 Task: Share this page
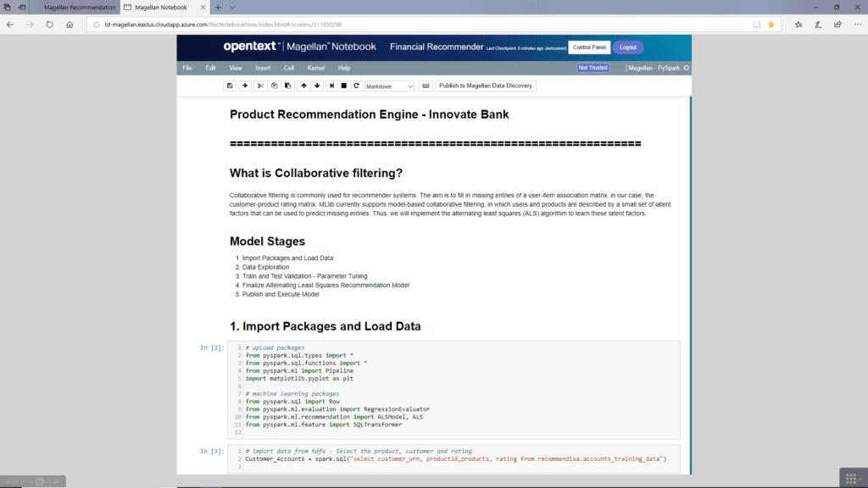pyautogui.click(x=837, y=25)
